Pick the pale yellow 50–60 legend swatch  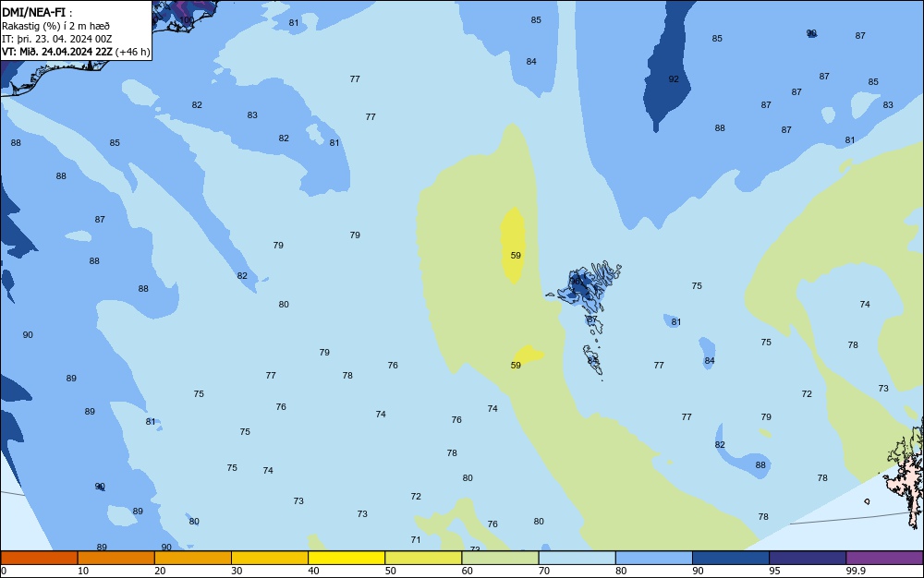click(423, 558)
